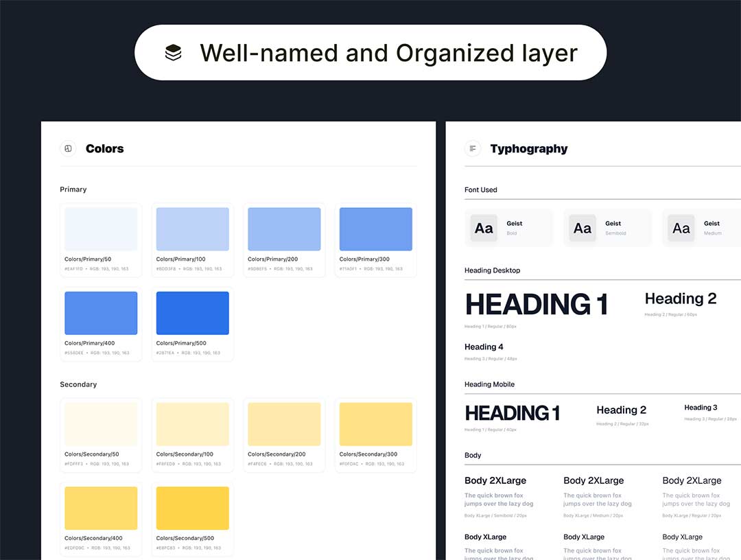Viewport: 741px width, 560px height.
Task: Click the mobile Heading 3 sample
Action: (x=701, y=408)
